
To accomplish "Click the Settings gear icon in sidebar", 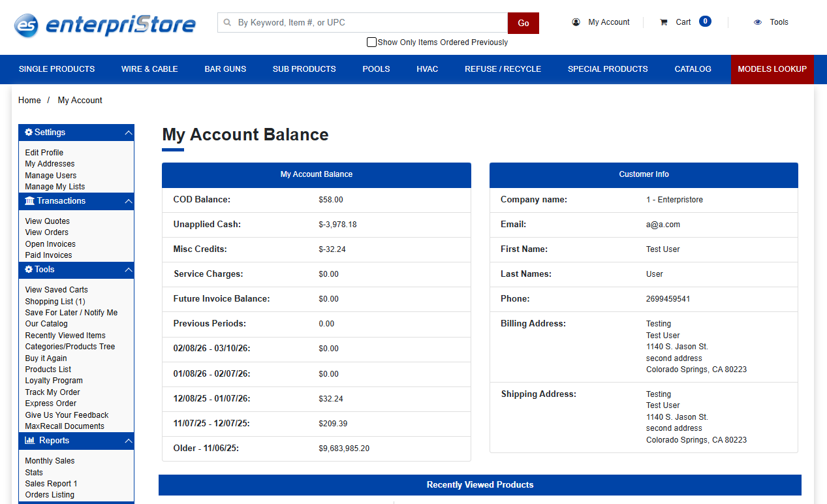I will pyautogui.click(x=29, y=132).
